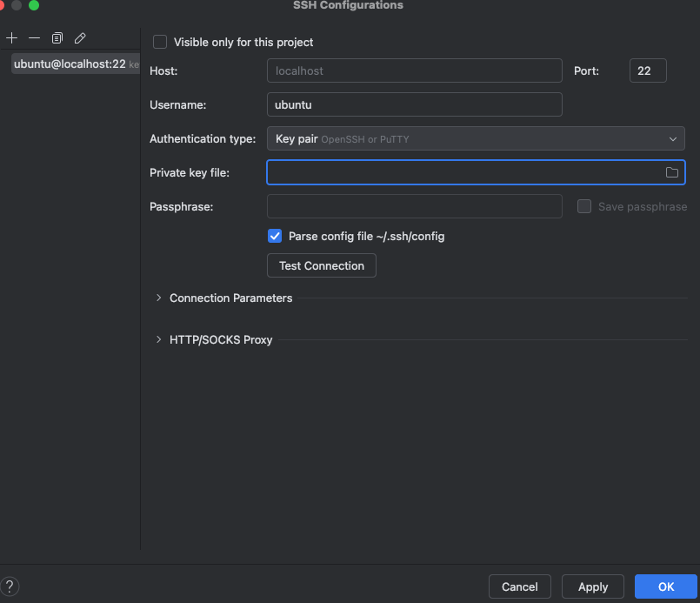
Task: Toggle Save passphrase checkbox
Action: [x=584, y=206]
